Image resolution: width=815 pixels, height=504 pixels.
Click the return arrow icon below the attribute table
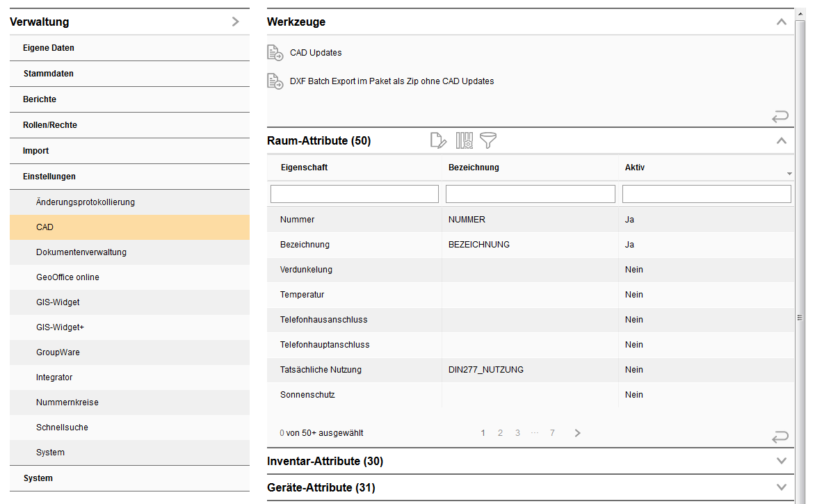(x=780, y=437)
